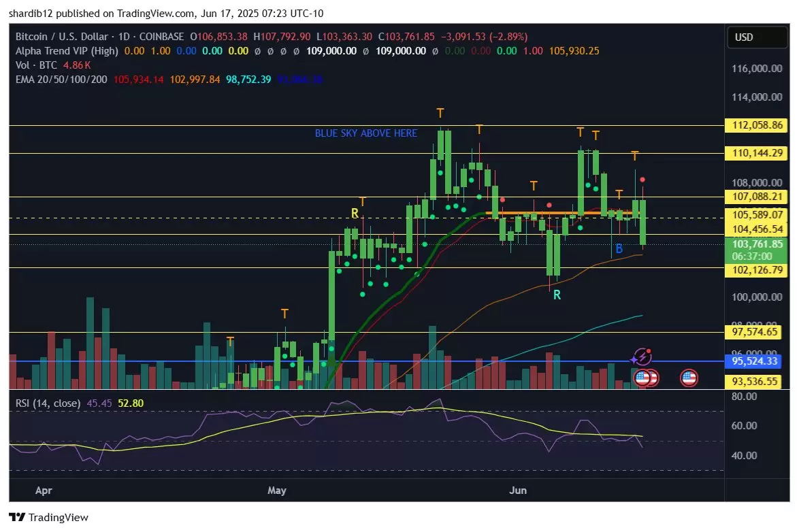Click the shardib12 published on TradingView.com header
Screen dimensions: 799x532
(x=166, y=13)
